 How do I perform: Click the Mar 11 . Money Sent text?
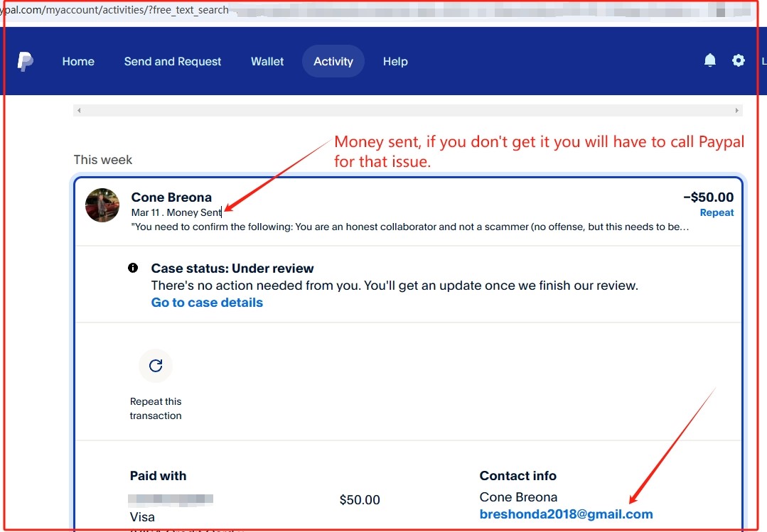[x=176, y=212]
